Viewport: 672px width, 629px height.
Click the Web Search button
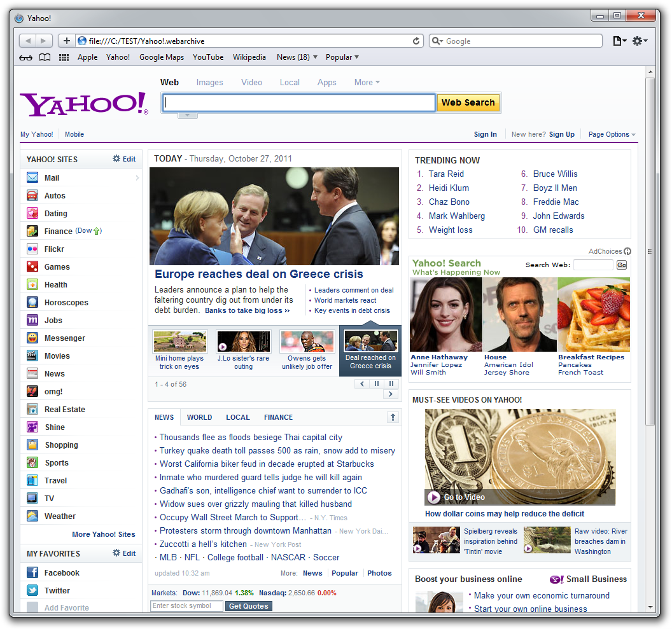[x=468, y=103]
